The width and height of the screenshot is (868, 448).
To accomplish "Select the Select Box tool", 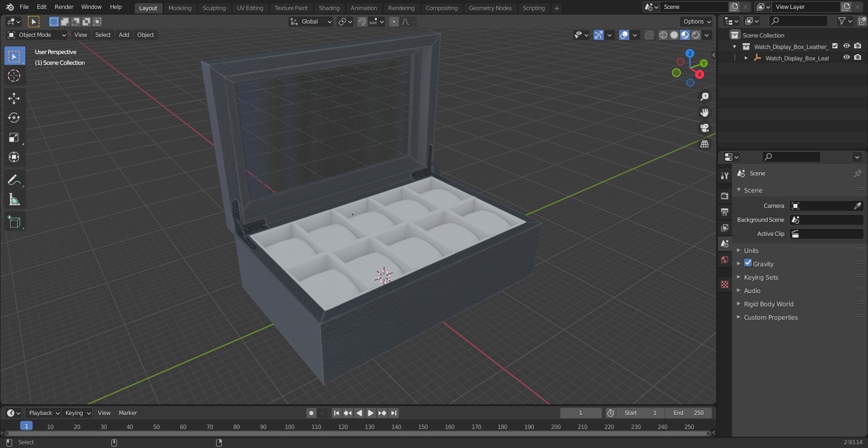I will click(14, 56).
